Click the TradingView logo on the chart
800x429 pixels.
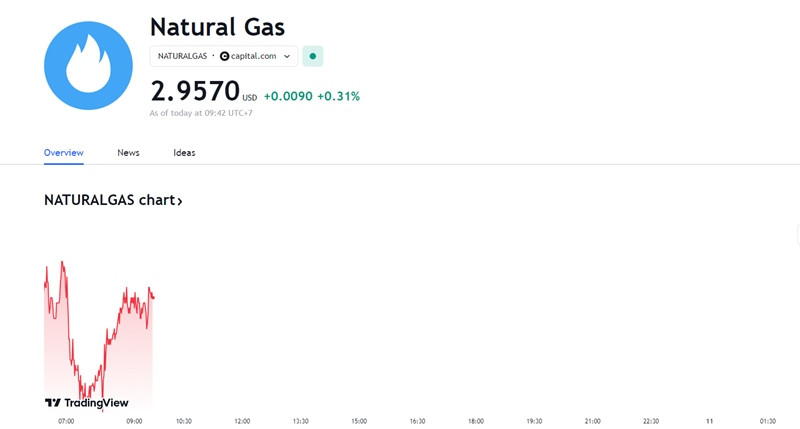pyautogui.click(x=87, y=403)
